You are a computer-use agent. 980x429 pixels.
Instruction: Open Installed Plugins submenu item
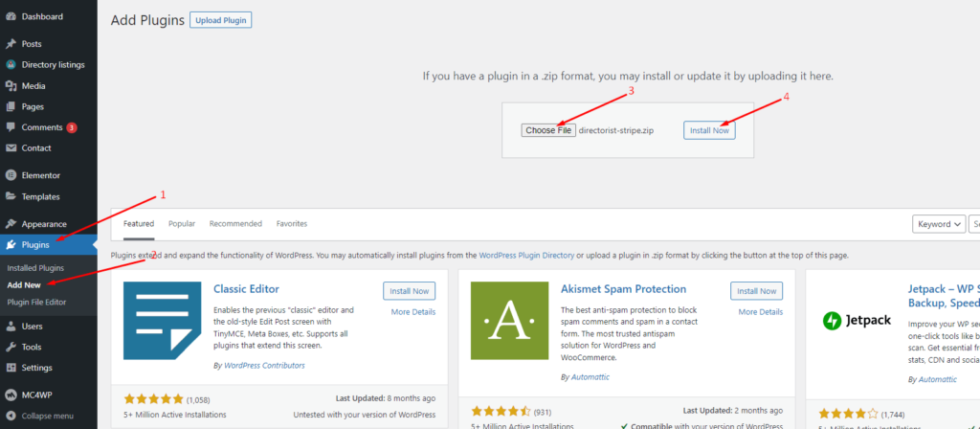click(35, 268)
